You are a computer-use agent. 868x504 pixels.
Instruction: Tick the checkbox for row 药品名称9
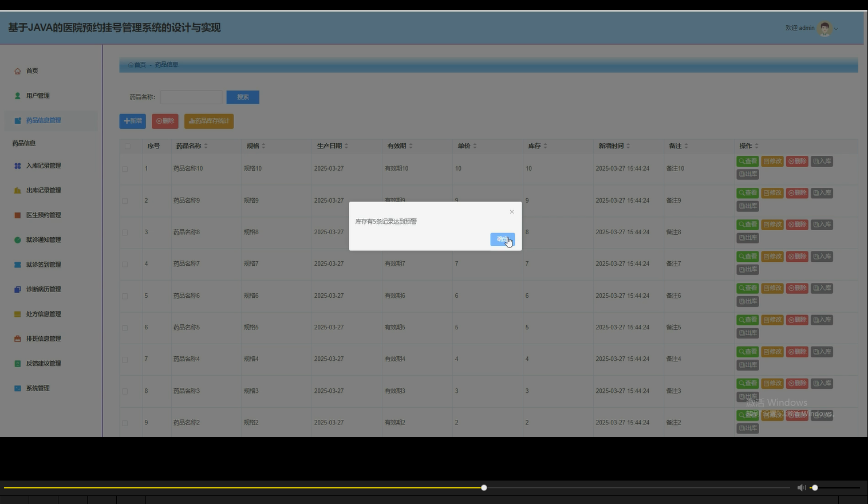125,201
